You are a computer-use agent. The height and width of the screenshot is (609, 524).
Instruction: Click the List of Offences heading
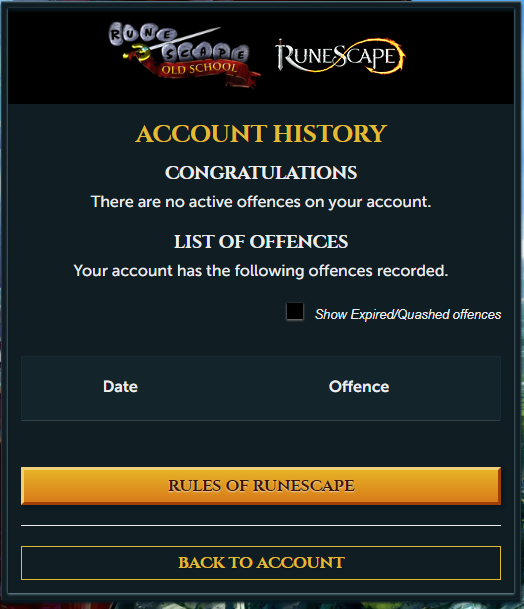(261, 242)
